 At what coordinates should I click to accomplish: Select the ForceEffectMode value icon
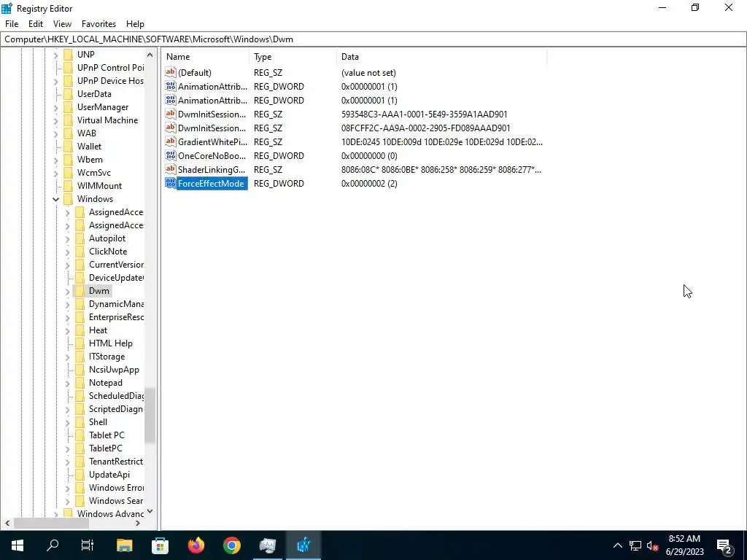[x=171, y=183]
